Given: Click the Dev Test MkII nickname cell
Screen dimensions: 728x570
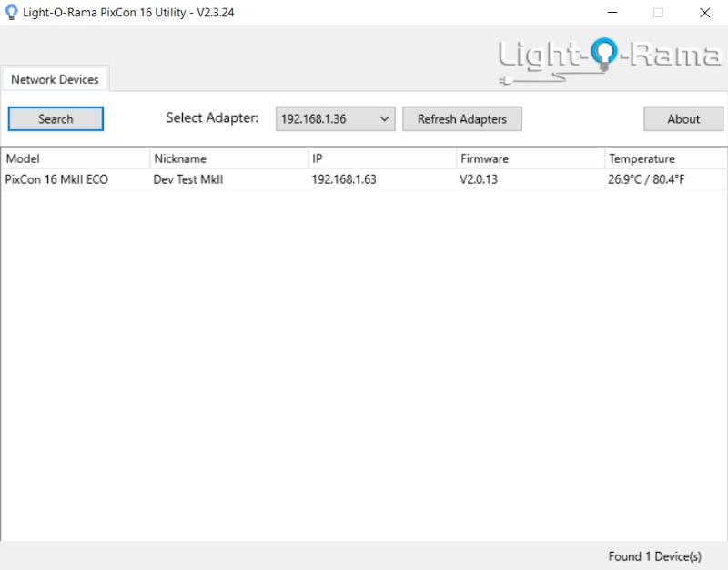Looking at the screenshot, I should pyautogui.click(x=187, y=179).
